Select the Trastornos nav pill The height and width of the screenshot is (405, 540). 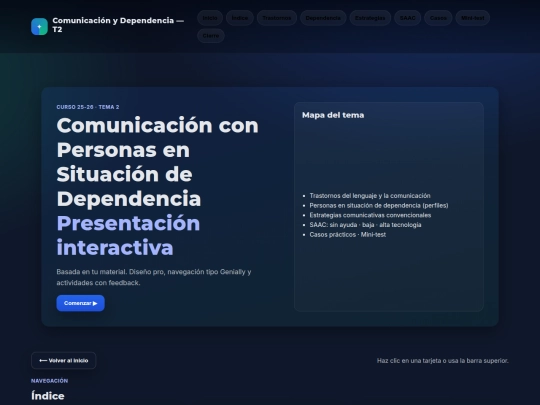tap(277, 18)
